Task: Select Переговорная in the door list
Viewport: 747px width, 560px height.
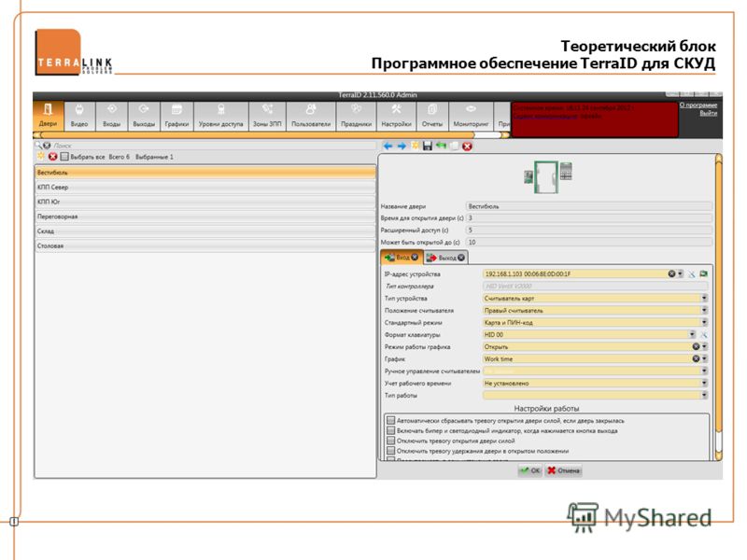Action: [205, 217]
